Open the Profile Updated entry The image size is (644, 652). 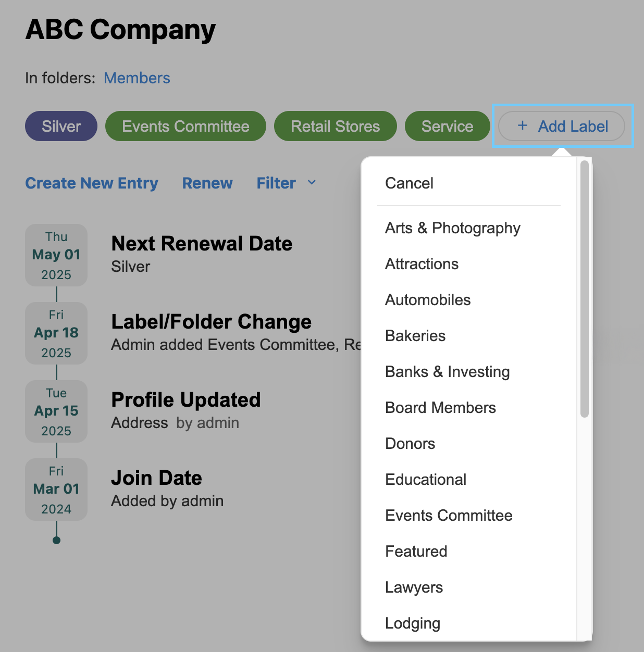click(x=185, y=400)
